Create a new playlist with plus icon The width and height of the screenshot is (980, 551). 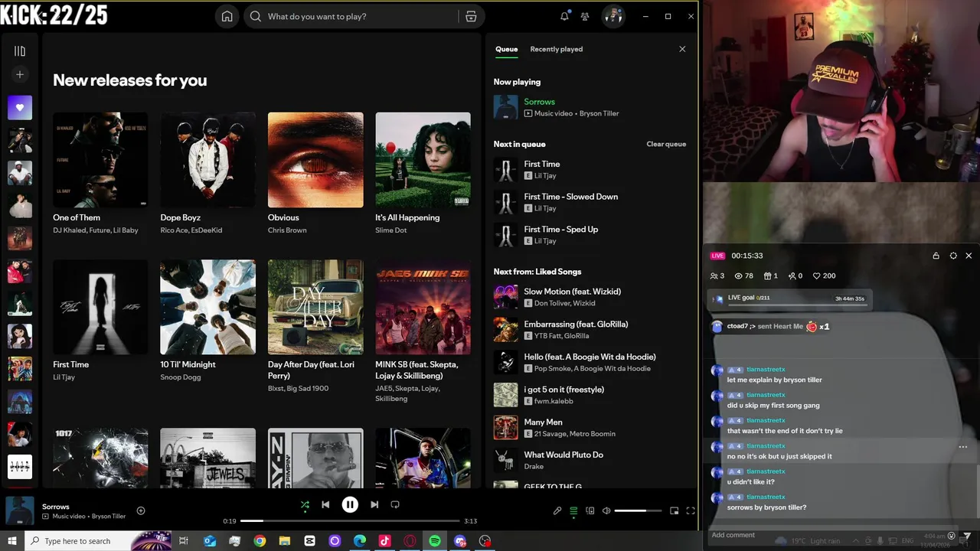pyautogui.click(x=20, y=74)
